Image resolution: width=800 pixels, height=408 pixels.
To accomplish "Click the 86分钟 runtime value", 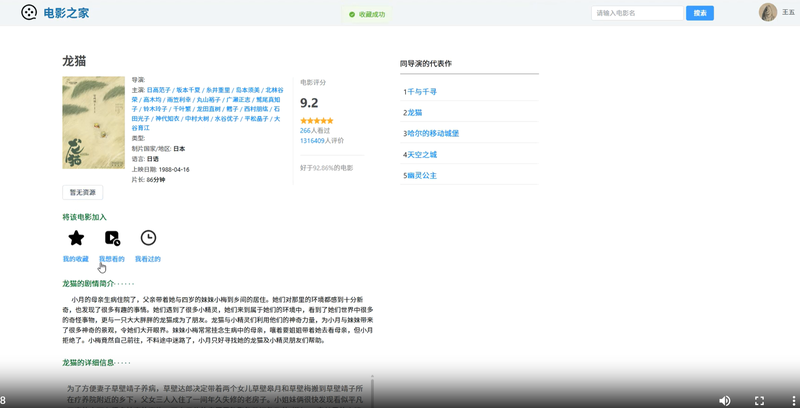I will (x=156, y=180).
